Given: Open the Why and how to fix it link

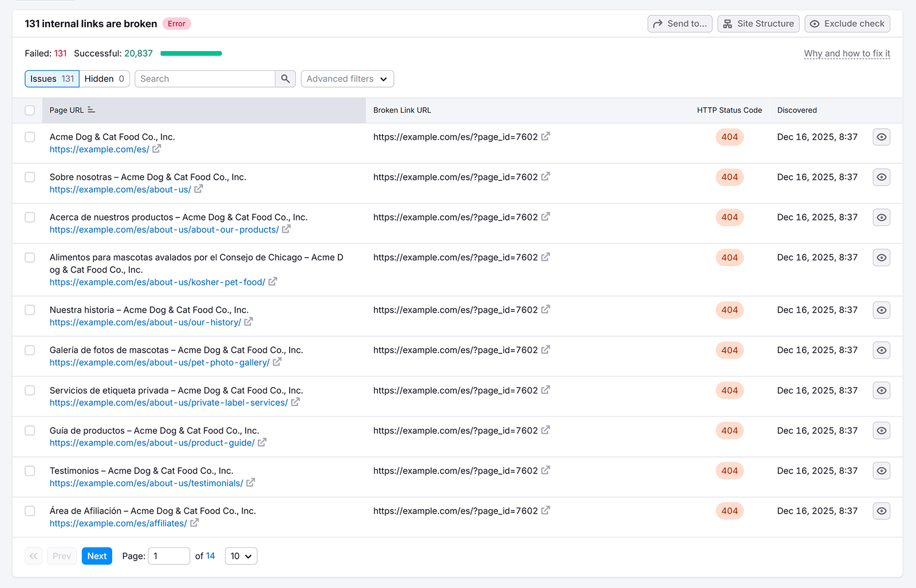Looking at the screenshot, I should [x=847, y=53].
